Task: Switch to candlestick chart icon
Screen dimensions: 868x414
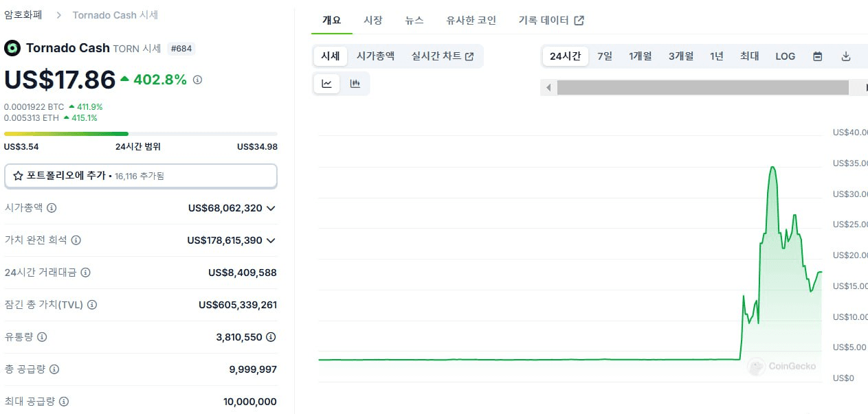Action: 355,84
